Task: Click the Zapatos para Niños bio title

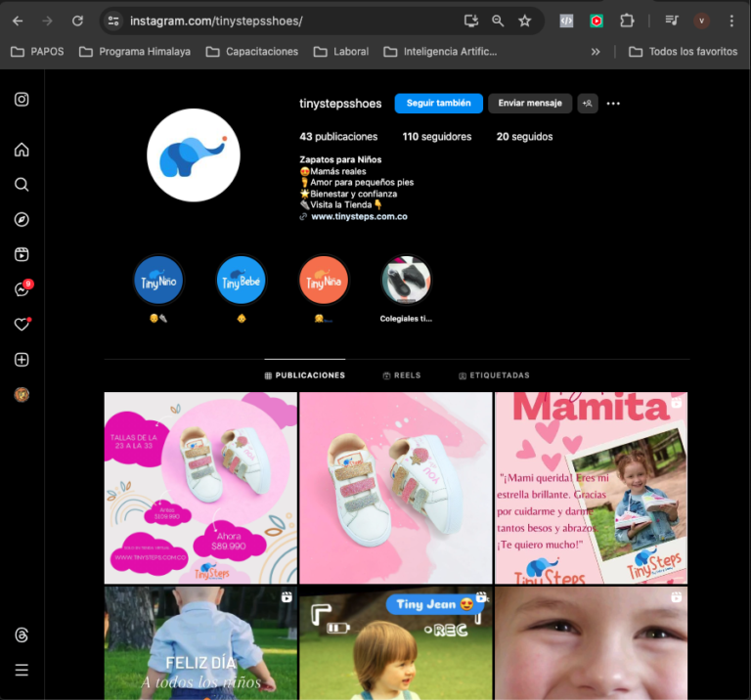Action: pos(340,159)
